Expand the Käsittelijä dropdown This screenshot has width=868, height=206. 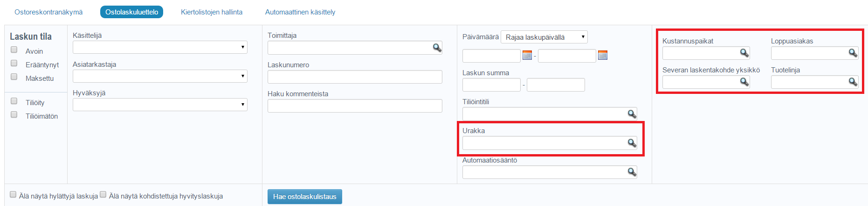160,47
